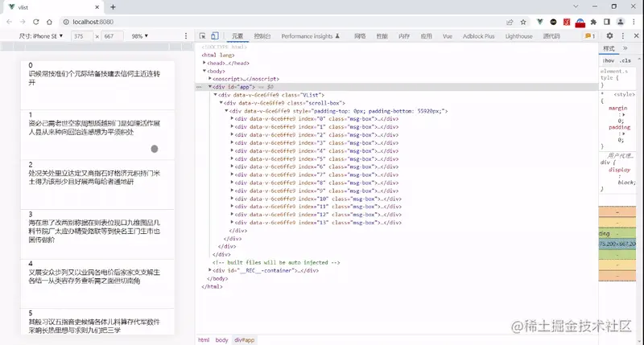Click the body breadcrumb
The width and height of the screenshot is (644, 345).
[x=222, y=340]
